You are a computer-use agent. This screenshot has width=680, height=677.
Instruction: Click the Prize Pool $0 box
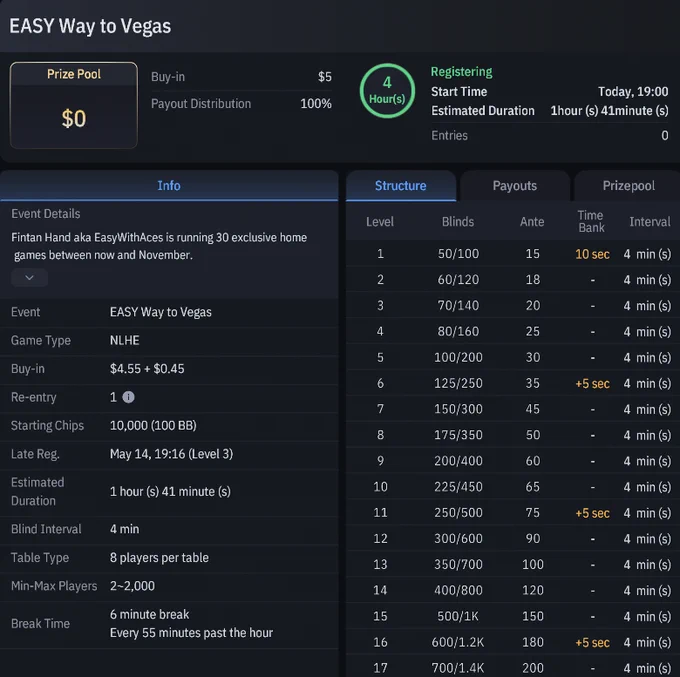[x=74, y=105]
